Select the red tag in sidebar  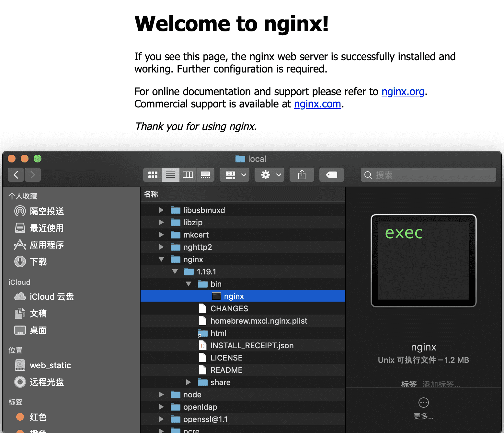[38, 417]
